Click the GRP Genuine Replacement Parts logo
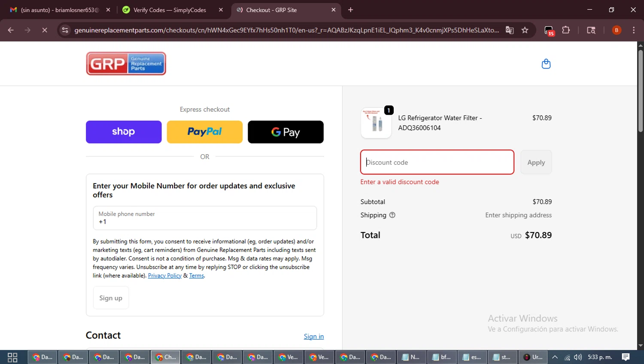This screenshot has width=644, height=364. pos(126,64)
